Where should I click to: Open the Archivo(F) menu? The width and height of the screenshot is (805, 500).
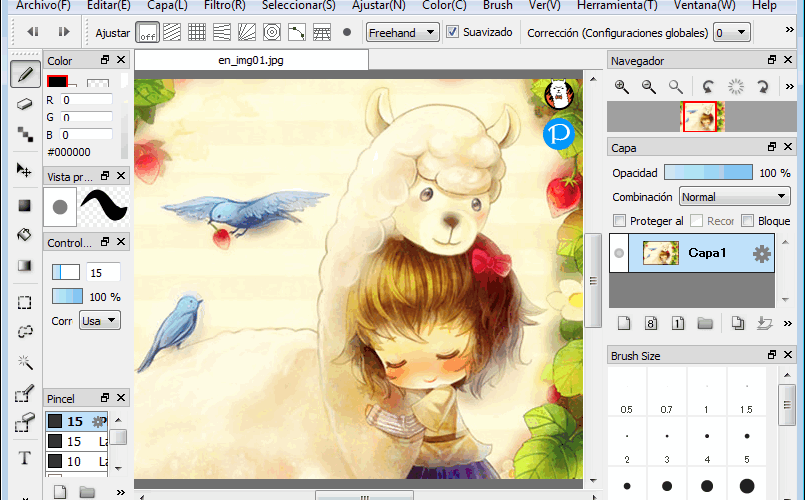(x=44, y=6)
